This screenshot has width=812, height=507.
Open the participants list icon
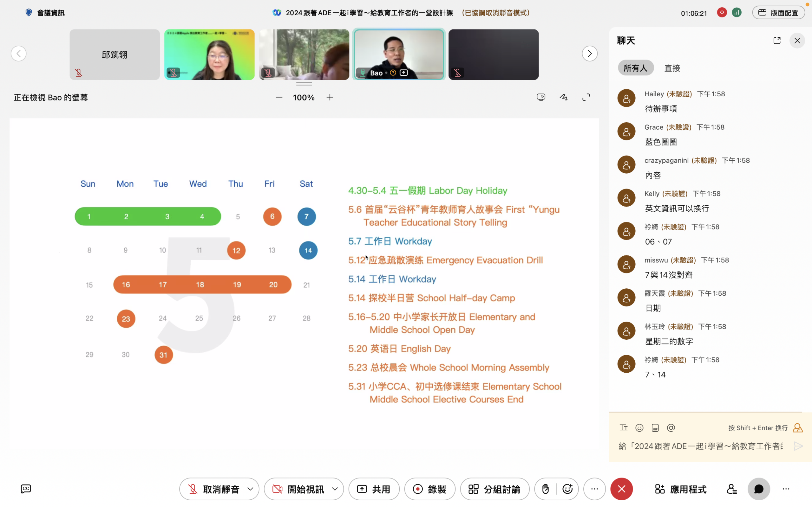(x=731, y=489)
